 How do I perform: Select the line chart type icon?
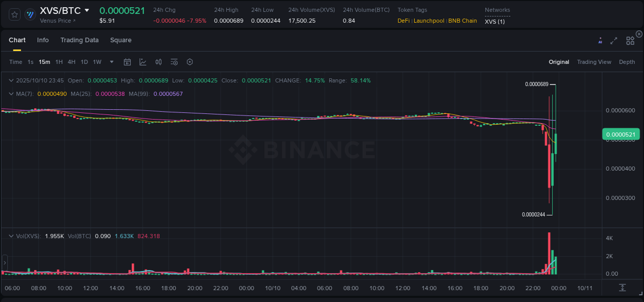click(143, 62)
